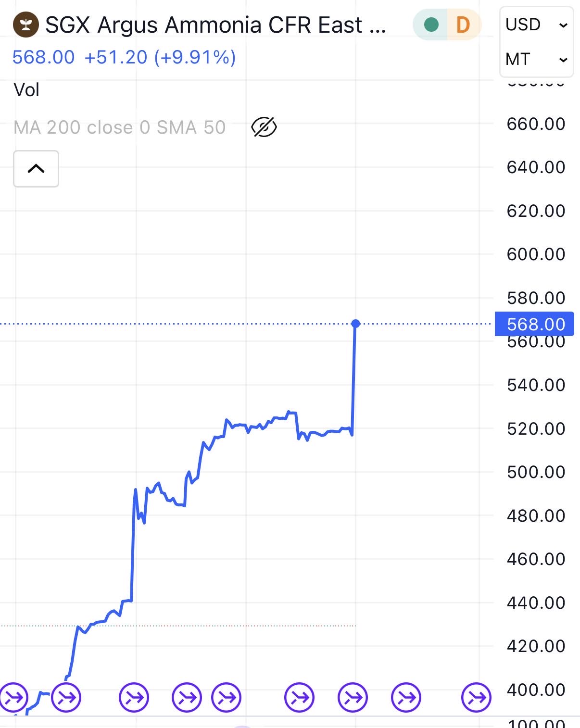Viewport: 580px width, 728px height.
Task: Click second contract rollover marker from right
Action: tap(406, 697)
